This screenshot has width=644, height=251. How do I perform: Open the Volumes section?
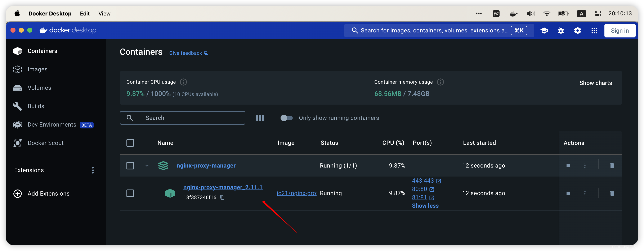point(39,88)
